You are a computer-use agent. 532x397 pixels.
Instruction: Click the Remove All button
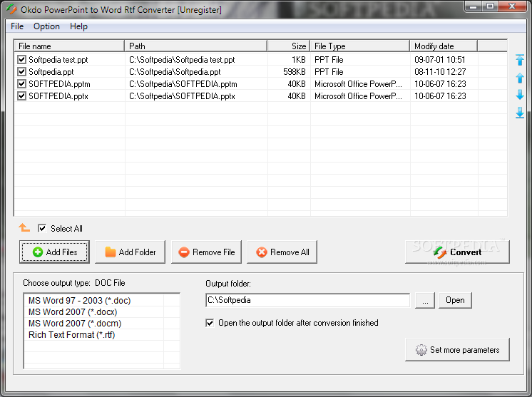pos(282,252)
